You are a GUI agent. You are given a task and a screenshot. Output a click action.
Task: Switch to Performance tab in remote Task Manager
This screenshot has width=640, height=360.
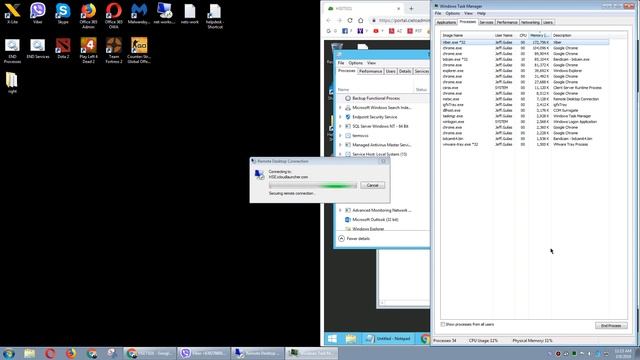tap(371, 71)
